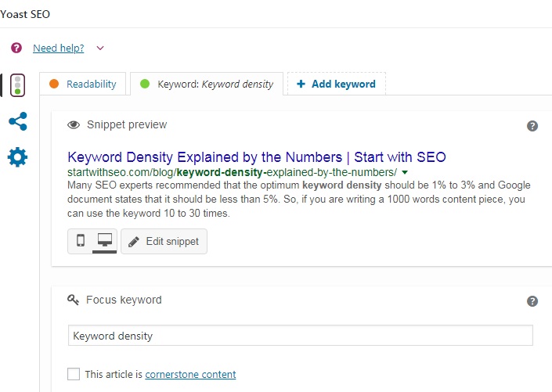Click the key icon beside Focus keyword

73,300
